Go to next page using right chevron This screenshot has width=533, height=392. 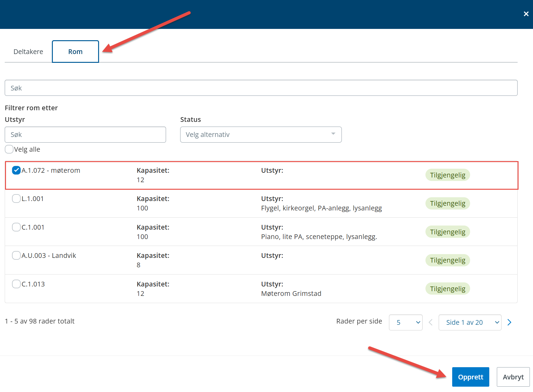(x=509, y=322)
